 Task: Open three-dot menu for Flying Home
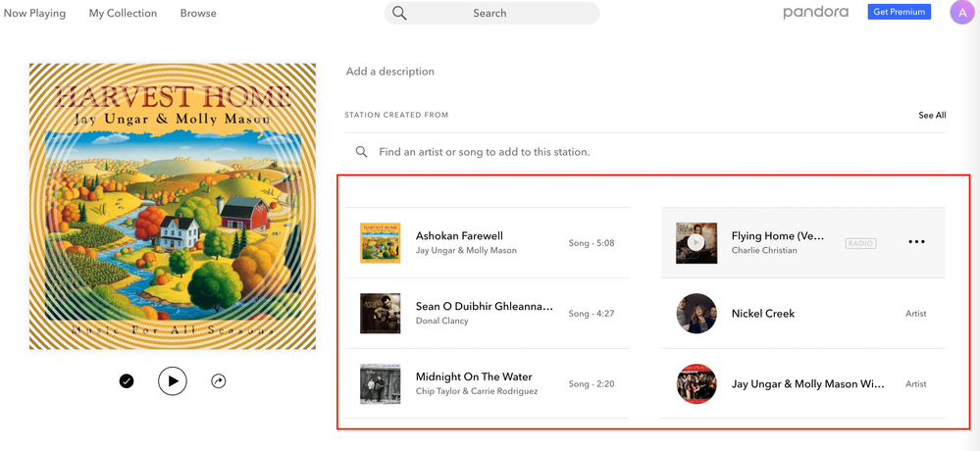point(916,242)
